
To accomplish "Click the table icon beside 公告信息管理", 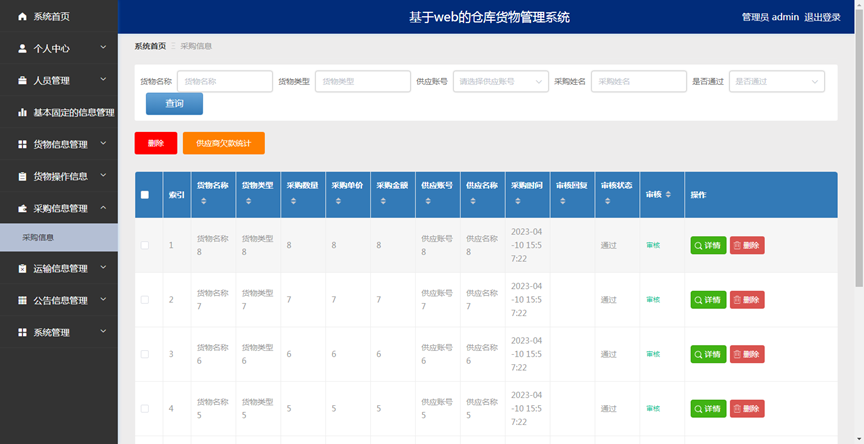I will 22,300.
